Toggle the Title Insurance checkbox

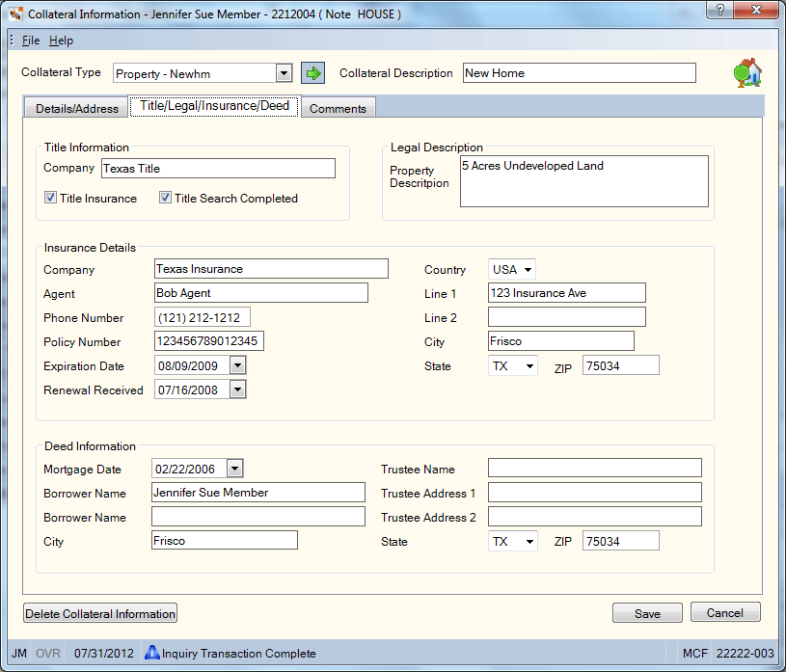[50, 198]
